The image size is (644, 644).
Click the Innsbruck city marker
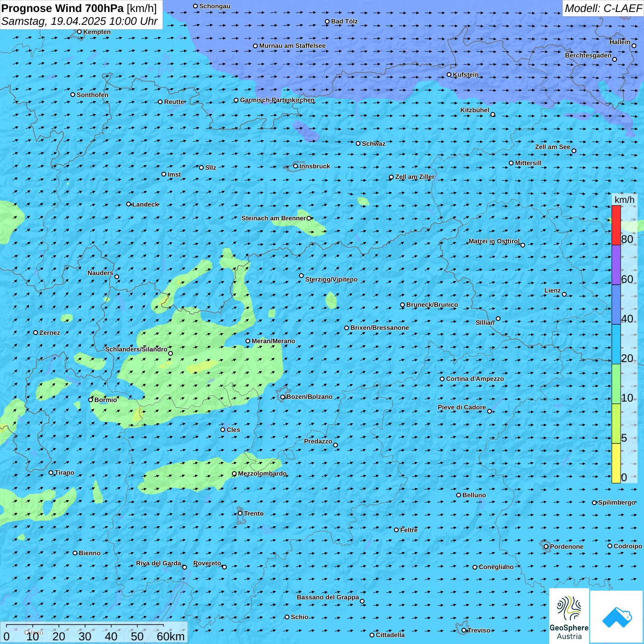coord(296,166)
